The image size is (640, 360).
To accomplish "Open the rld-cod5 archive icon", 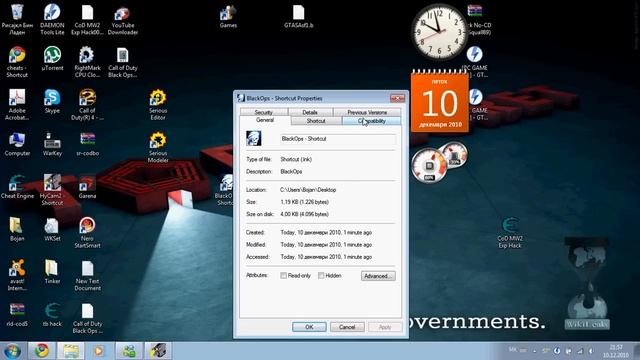I will point(17,315).
